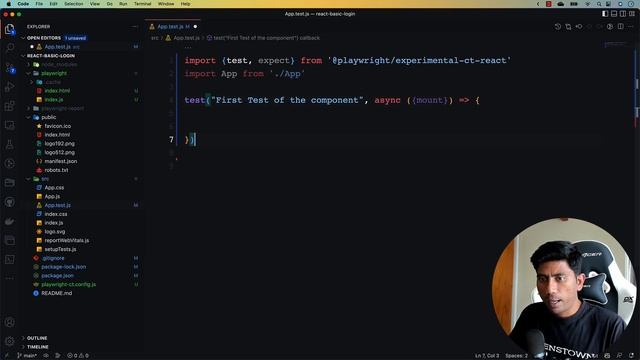Click the Customize Layout button
The height and width of the screenshot is (360, 640).
[x=632, y=14]
